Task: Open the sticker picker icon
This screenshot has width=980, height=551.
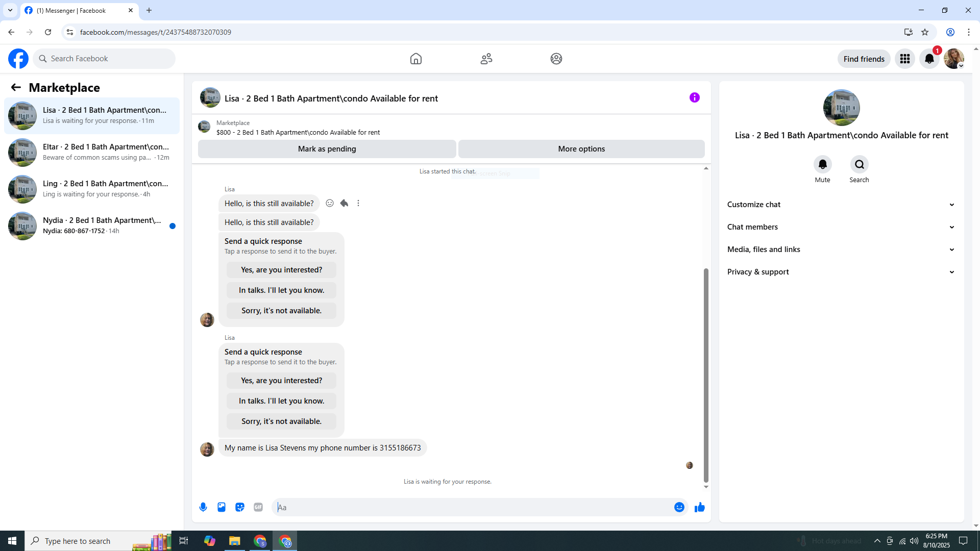Action: [240, 507]
